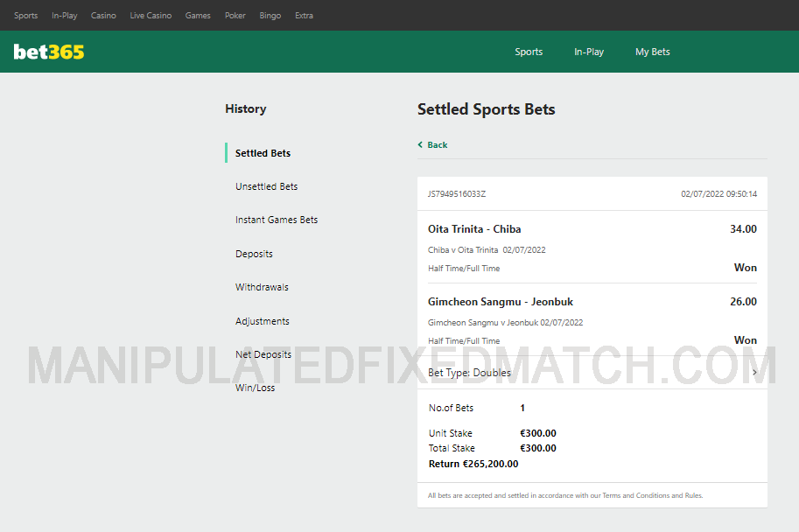Open the Deposits history page
Screen dimensions: 799x532
pyautogui.click(x=254, y=254)
